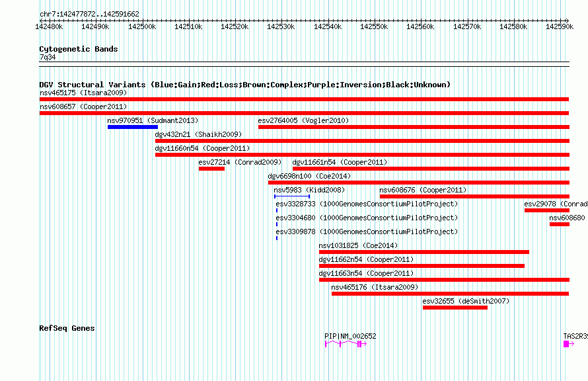Click the esv3309878 1000Genomes label
The height and width of the screenshot is (381, 588).
pos(367,232)
